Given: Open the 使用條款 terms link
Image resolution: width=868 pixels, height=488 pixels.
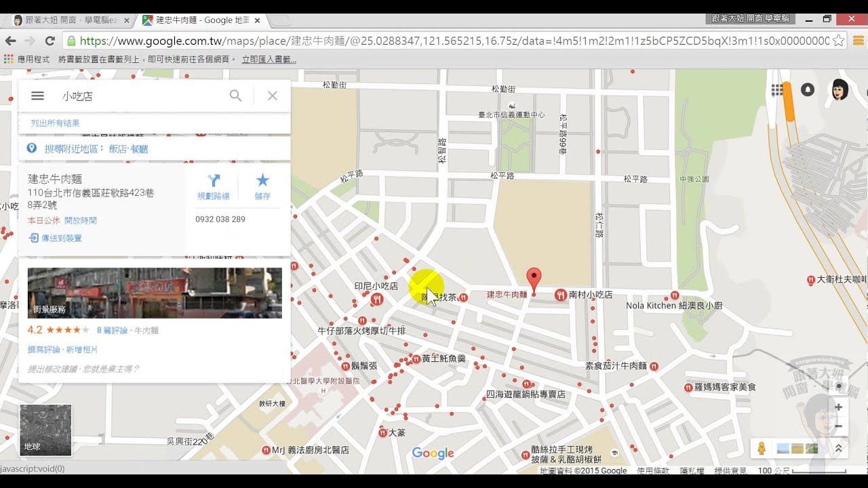Looking at the screenshot, I should tap(652, 470).
